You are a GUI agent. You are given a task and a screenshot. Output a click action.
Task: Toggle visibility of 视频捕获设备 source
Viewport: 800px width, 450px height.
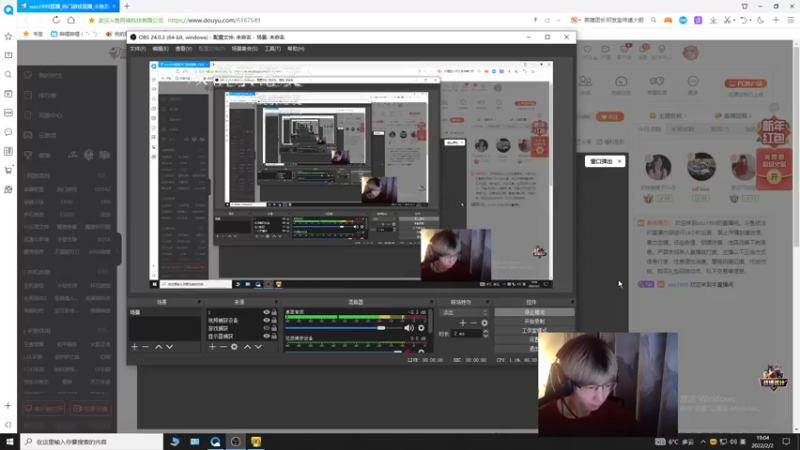(x=266, y=320)
